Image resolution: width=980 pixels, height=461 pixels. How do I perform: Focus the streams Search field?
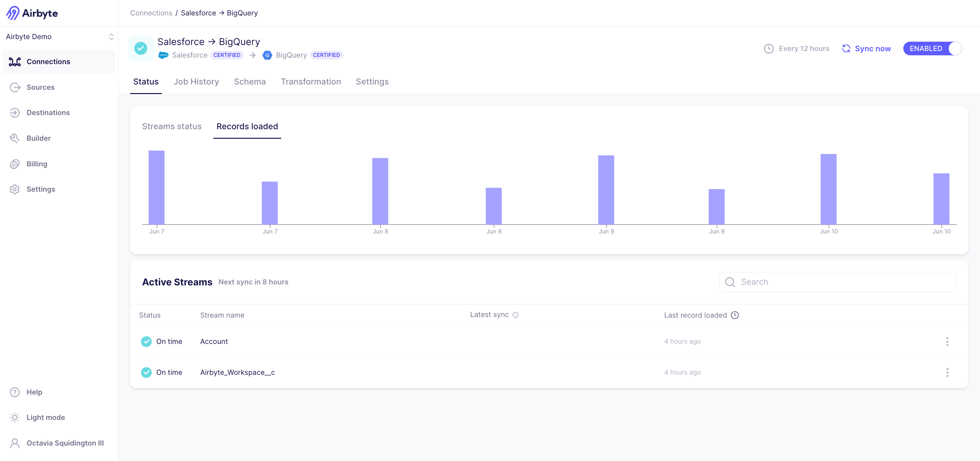pos(837,282)
